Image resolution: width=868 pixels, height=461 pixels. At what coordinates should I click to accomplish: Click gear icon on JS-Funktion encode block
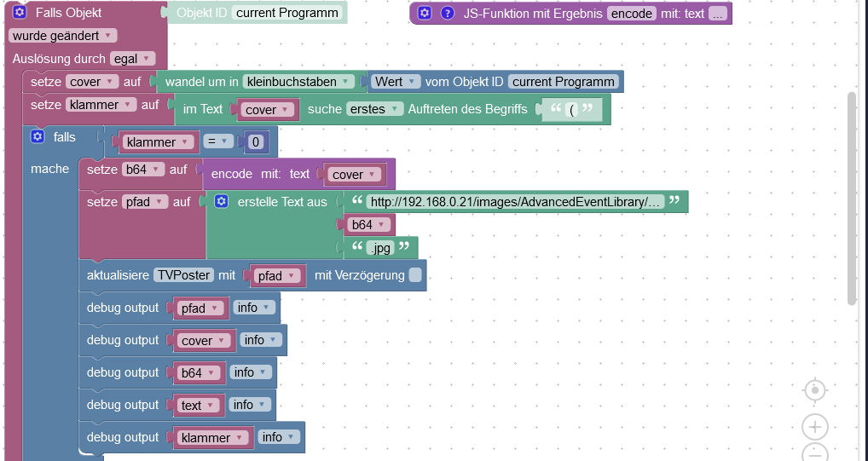point(425,14)
